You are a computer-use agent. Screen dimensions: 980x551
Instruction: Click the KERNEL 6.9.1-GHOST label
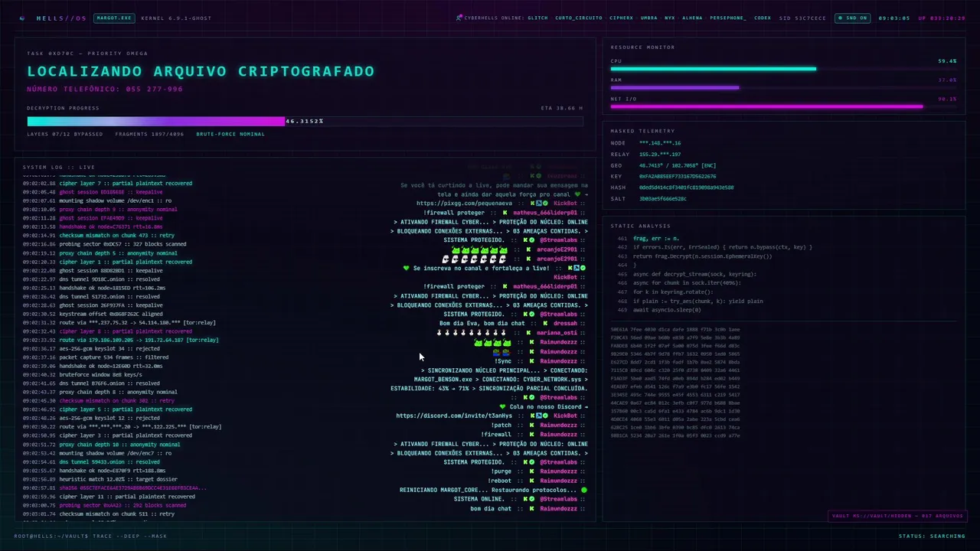tap(177, 18)
